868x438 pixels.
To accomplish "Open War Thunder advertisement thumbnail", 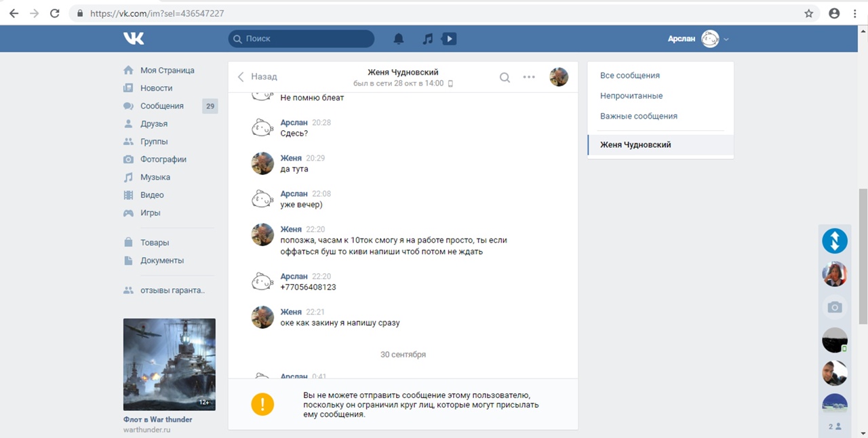I will (170, 364).
